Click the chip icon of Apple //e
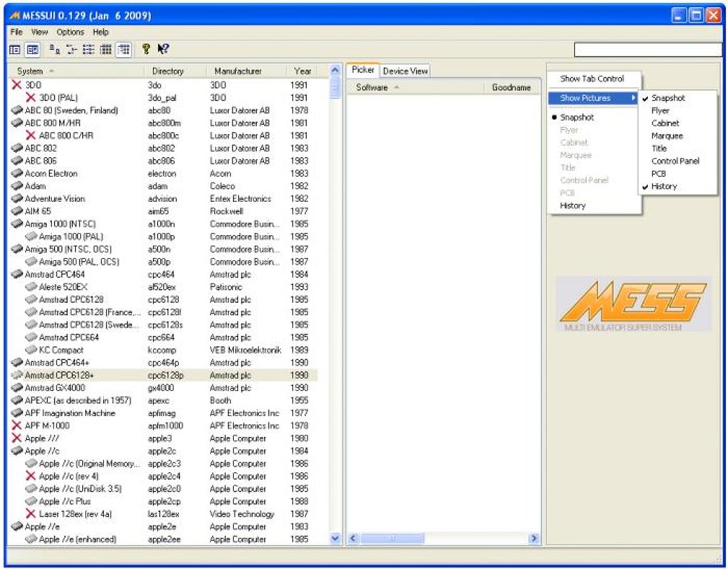The height and width of the screenshot is (569, 728). [x=16, y=526]
